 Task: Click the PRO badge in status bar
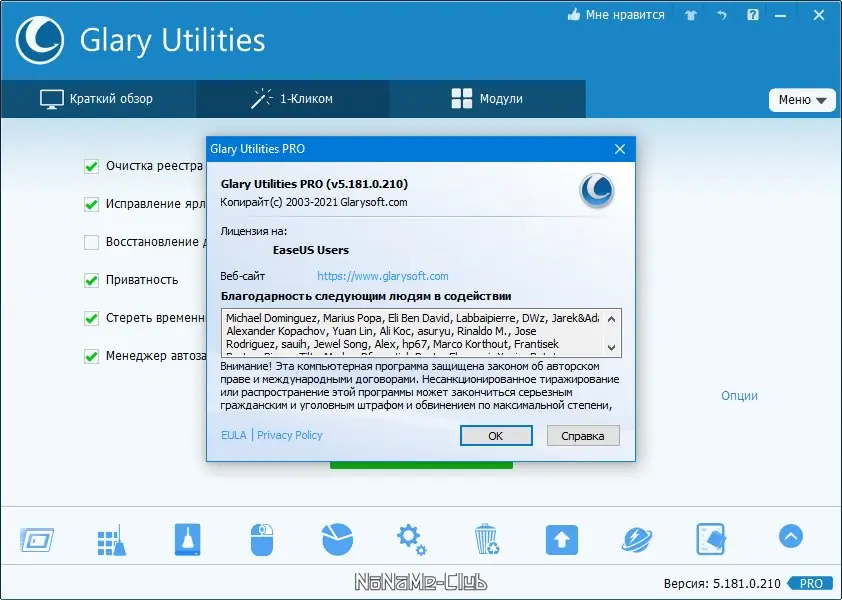coord(811,583)
